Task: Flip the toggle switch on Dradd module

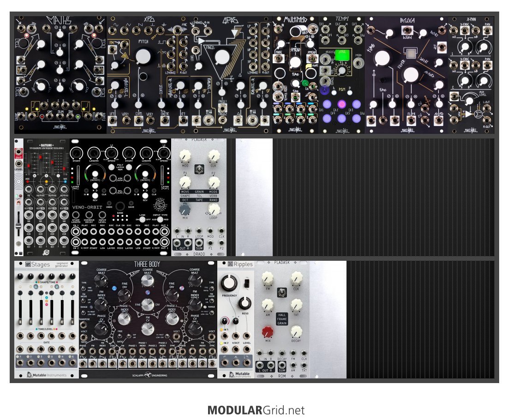Action: click(199, 169)
